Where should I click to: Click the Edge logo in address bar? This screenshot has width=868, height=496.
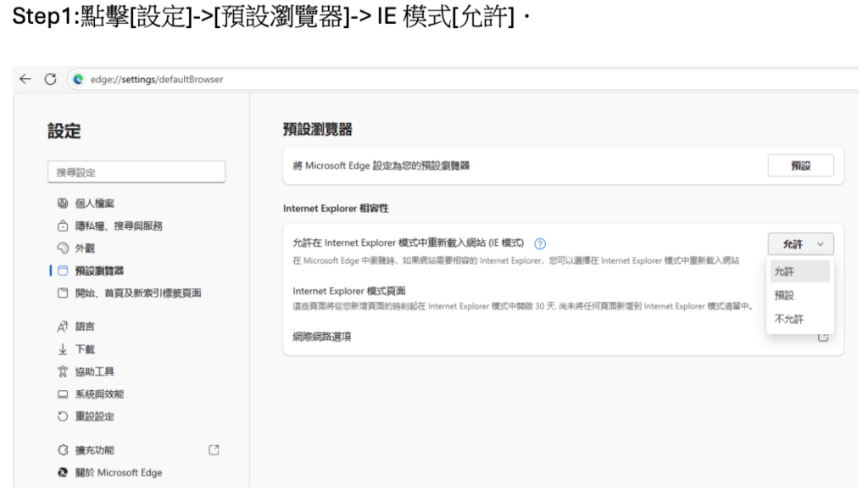click(79, 80)
